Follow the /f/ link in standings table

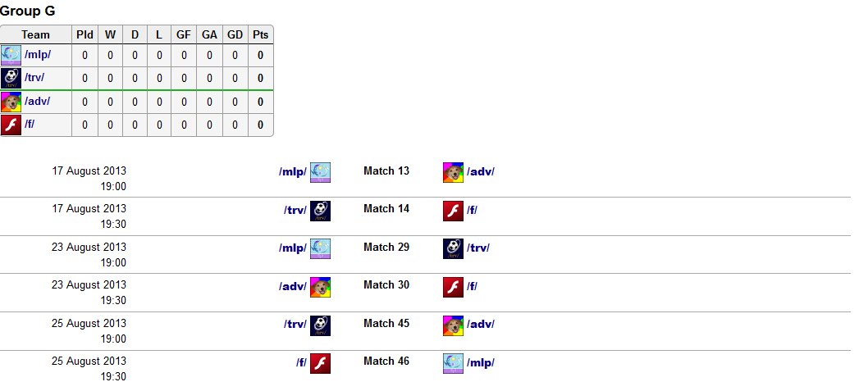click(30, 125)
